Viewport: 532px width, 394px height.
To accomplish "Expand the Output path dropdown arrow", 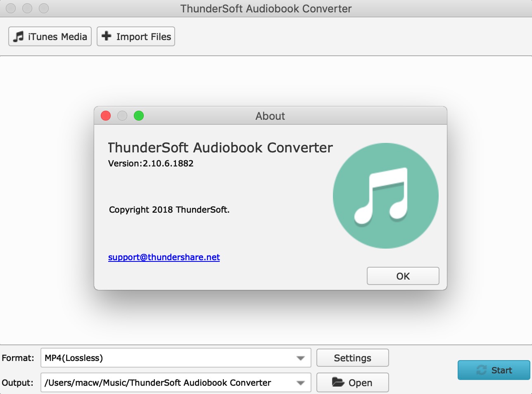I will [x=301, y=383].
